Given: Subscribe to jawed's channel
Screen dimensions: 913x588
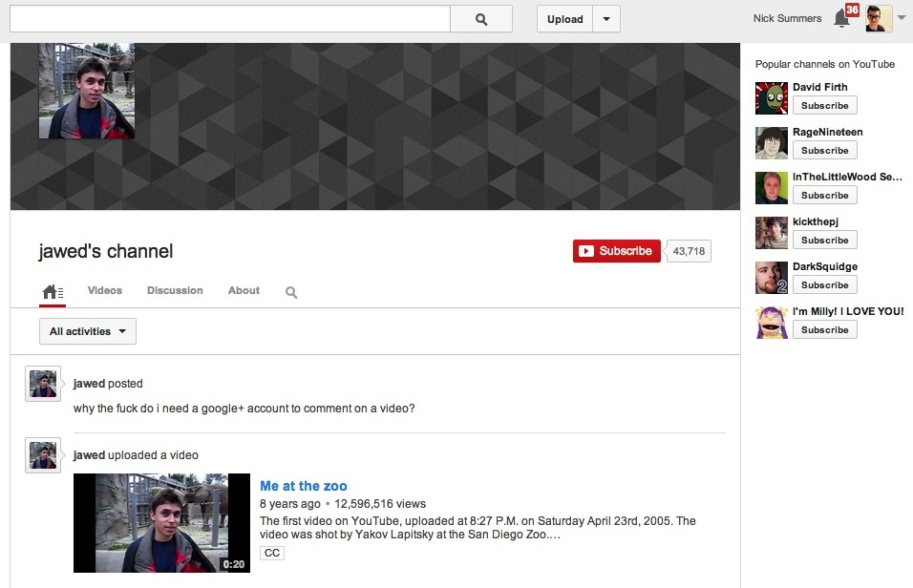Looking at the screenshot, I should tap(617, 251).
